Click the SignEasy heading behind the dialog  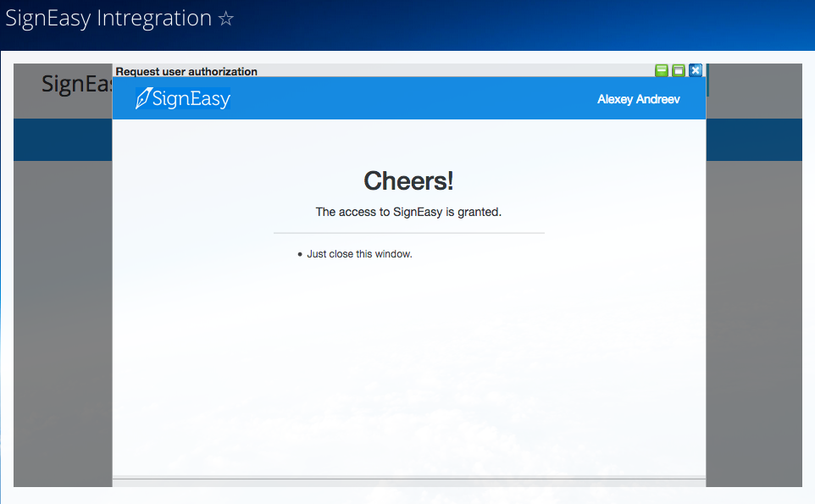pos(77,84)
